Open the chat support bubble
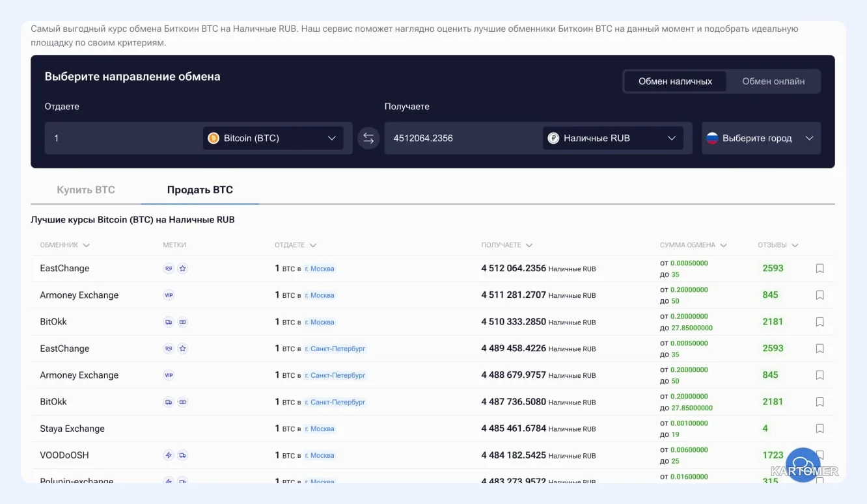 coord(803,464)
